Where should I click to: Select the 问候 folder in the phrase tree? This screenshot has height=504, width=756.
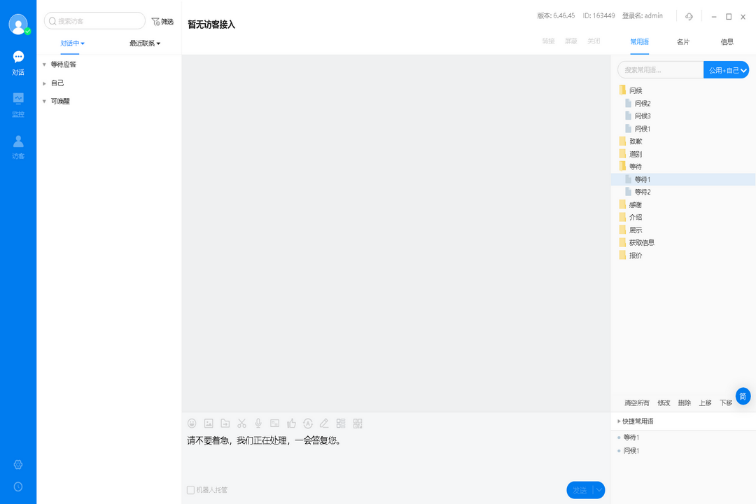636,91
